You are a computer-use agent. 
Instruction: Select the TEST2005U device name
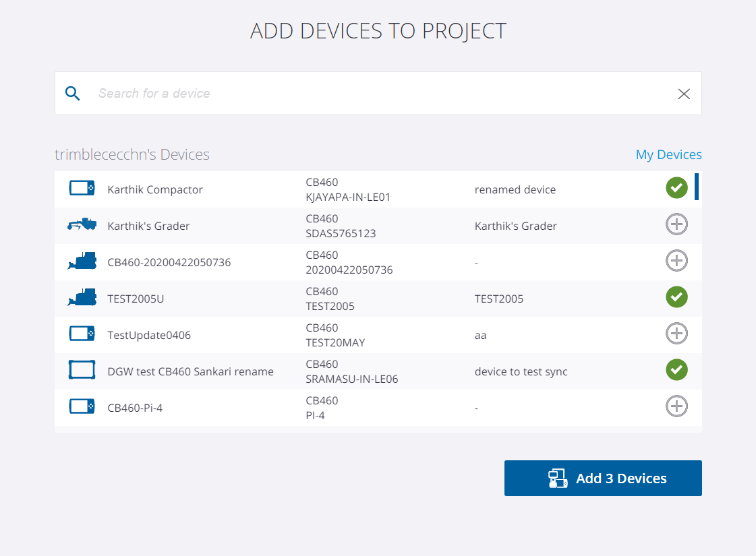(x=136, y=299)
